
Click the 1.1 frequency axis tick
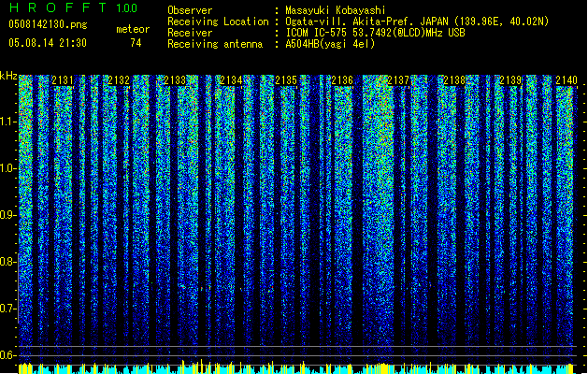(x=7, y=122)
